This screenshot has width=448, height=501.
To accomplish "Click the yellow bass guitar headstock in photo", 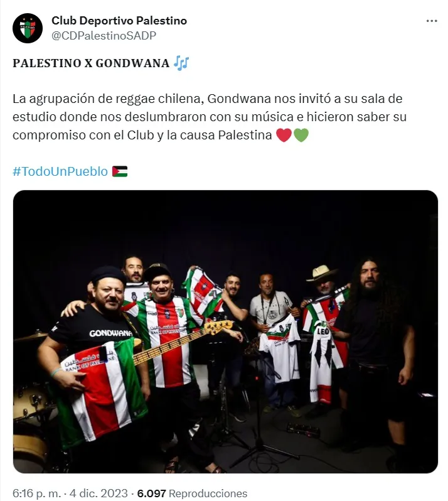I will [x=218, y=326].
